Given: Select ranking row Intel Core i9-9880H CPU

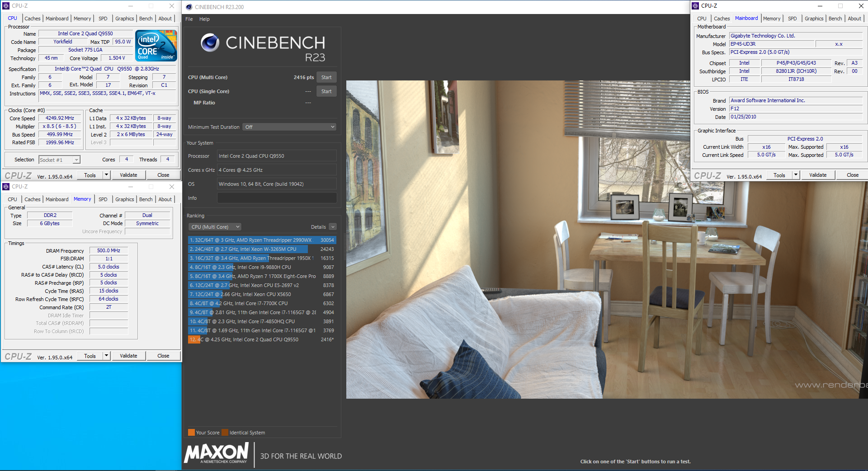Looking at the screenshot, I should pyautogui.click(x=262, y=267).
